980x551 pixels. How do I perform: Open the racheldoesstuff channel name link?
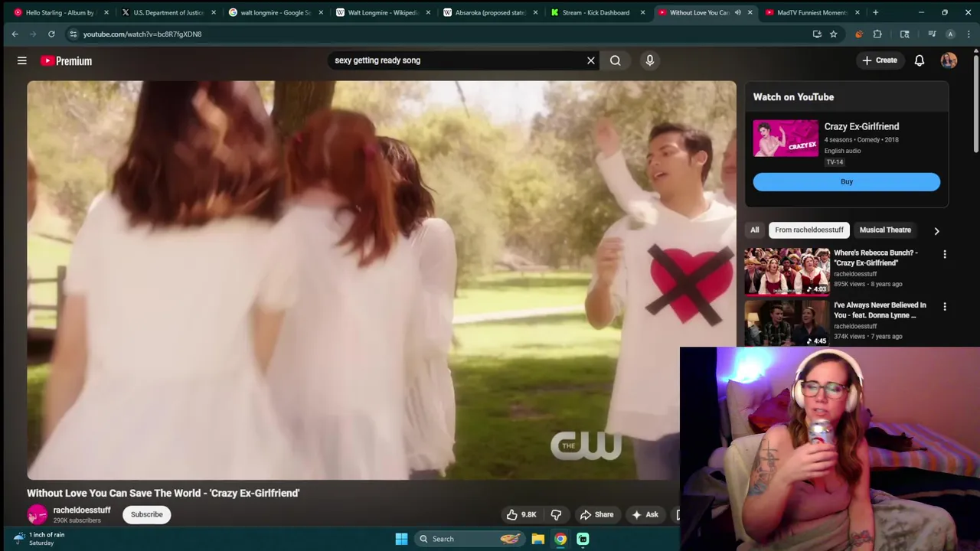[82, 510]
